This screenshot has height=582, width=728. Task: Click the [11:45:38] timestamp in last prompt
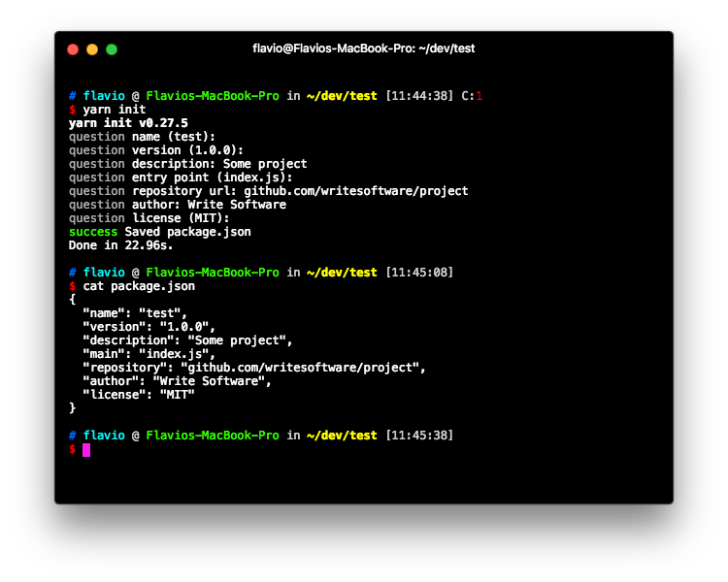coord(419,436)
